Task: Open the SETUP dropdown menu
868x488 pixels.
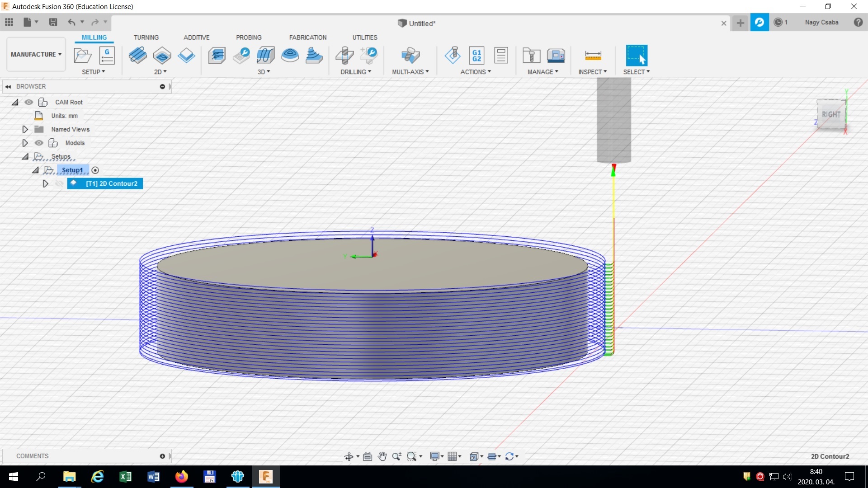Action: click(x=94, y=72)
